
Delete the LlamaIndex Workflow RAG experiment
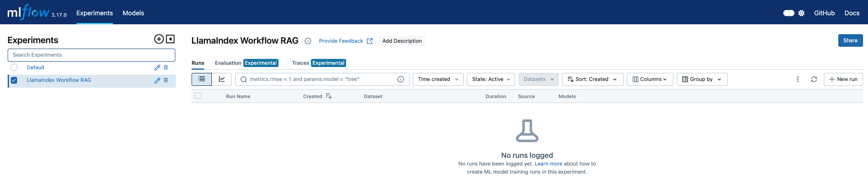coord(166,80)
